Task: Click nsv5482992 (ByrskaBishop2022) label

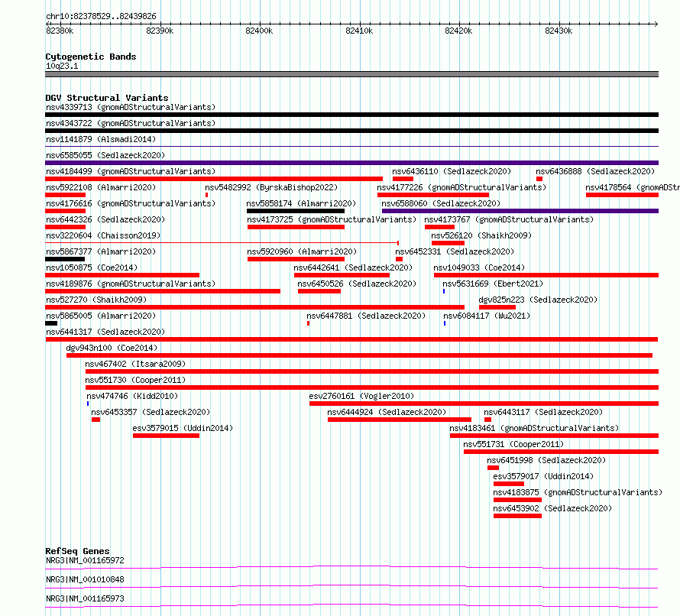Action: coord(271,187)
